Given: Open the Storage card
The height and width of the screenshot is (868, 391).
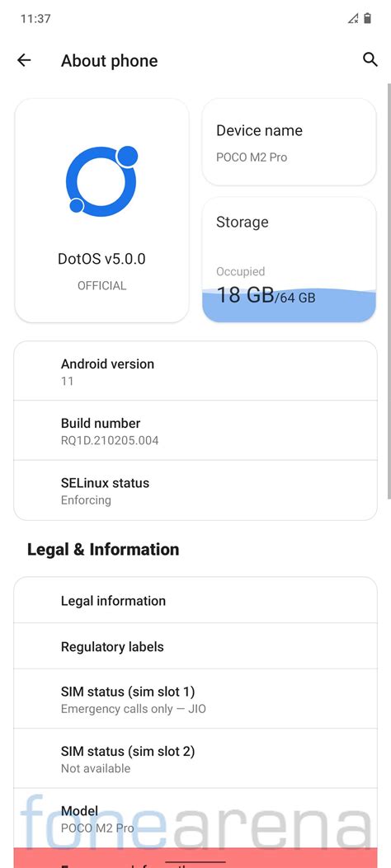Looking at the screenshot, I should point(289,260).
